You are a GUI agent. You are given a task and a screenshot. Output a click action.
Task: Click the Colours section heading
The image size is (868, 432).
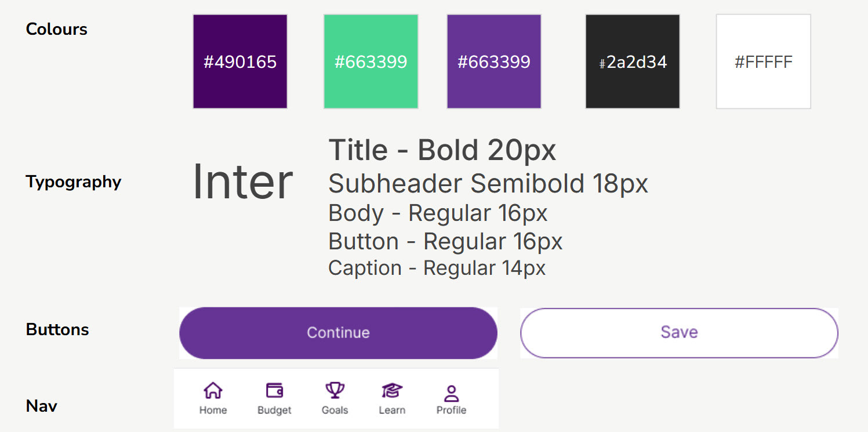click(57, 29)
